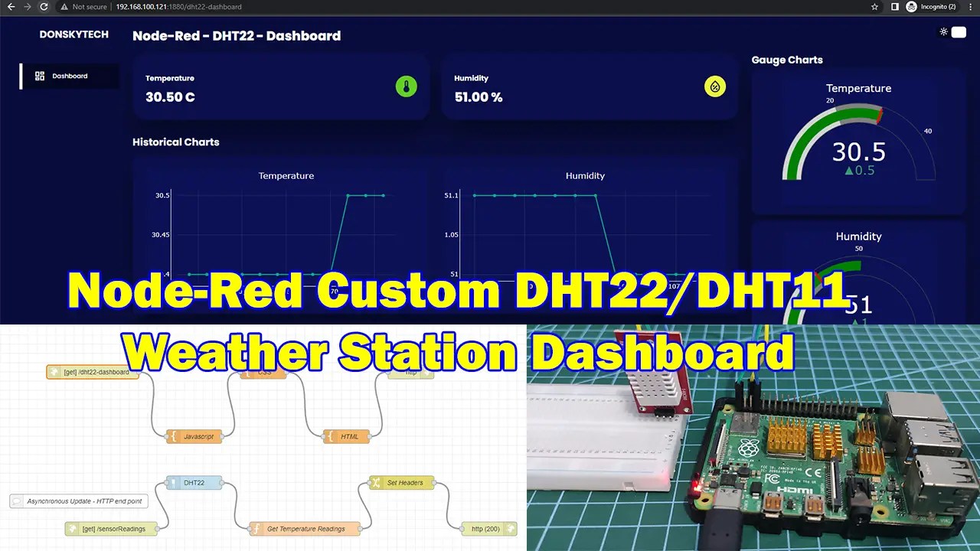Click the split-screen toggle near the Incognito badge
980x551 pixels.
tap(894, 7)
